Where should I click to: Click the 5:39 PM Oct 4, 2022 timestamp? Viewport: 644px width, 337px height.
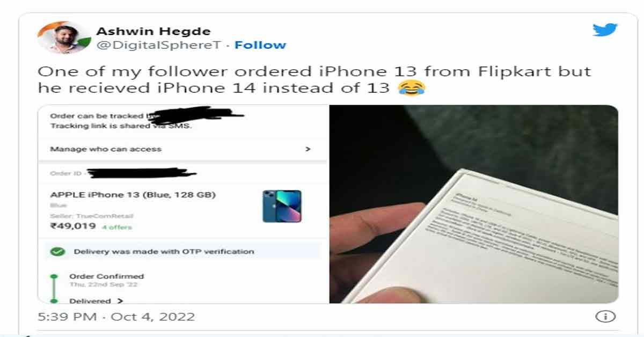pos(116,317)
